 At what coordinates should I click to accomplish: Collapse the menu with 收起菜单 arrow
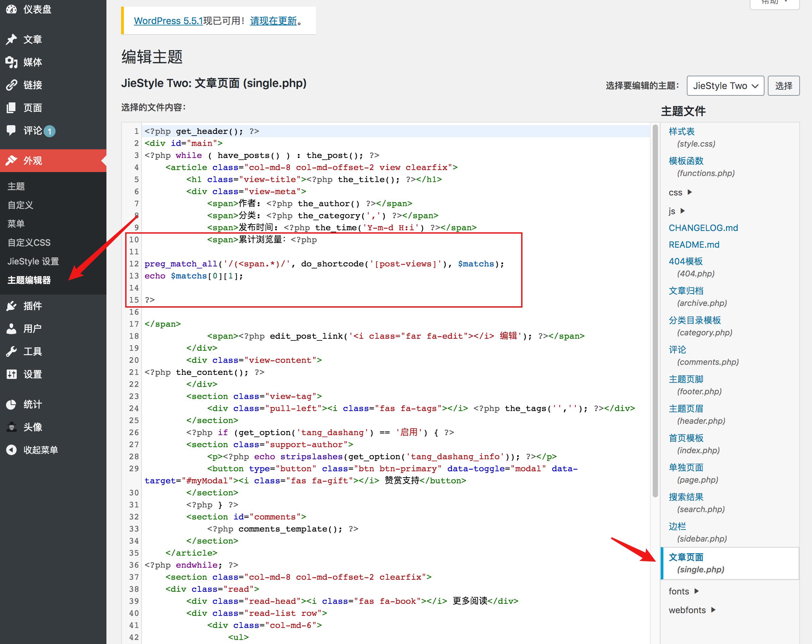tap(11, 450)
